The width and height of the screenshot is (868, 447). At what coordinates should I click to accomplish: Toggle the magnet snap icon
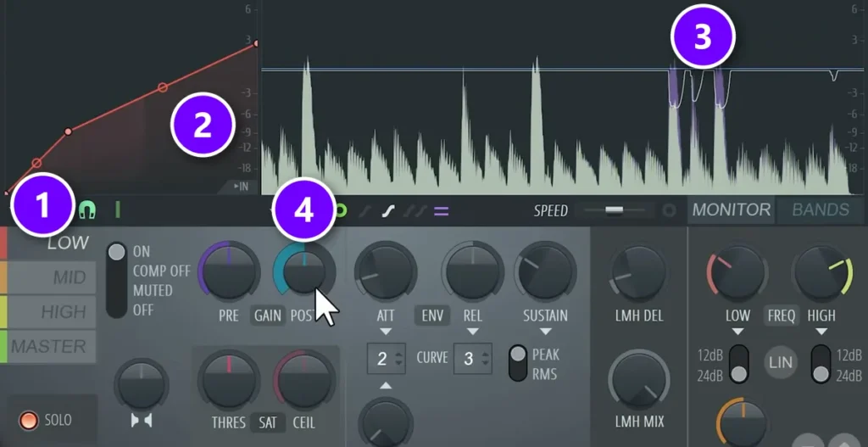(87, 210)
